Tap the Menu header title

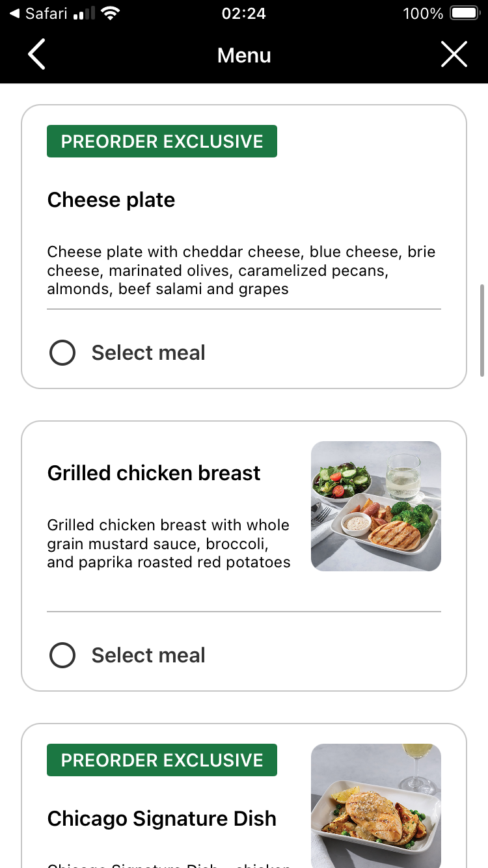point(244,55)
